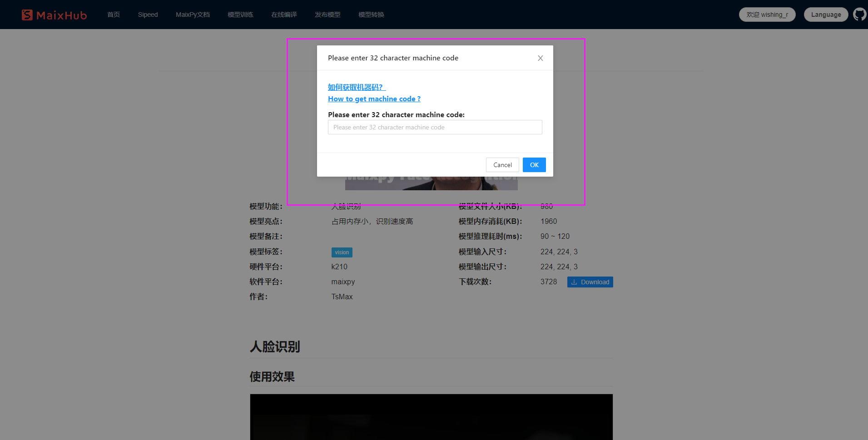Click the download icon on the Download button

(x=574, y=282)
